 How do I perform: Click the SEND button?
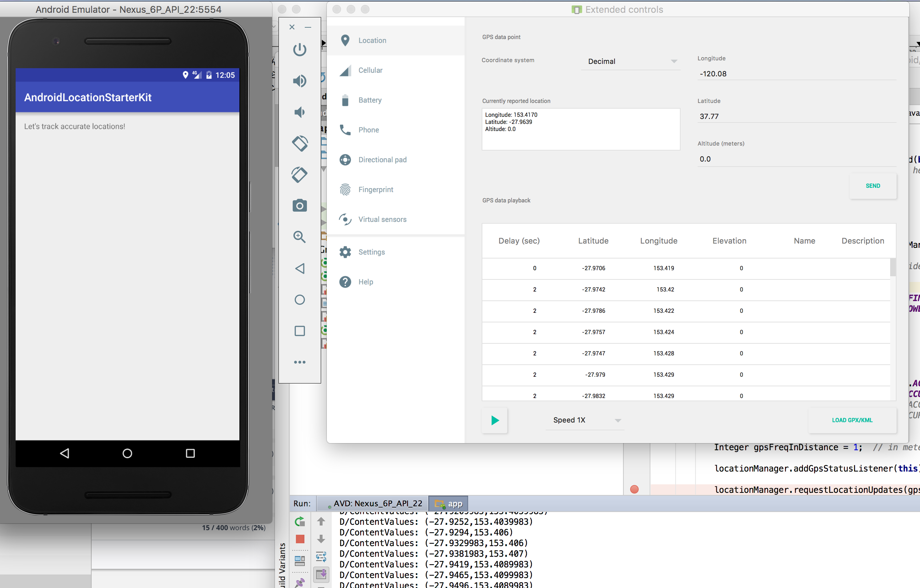tap(873, 186)
